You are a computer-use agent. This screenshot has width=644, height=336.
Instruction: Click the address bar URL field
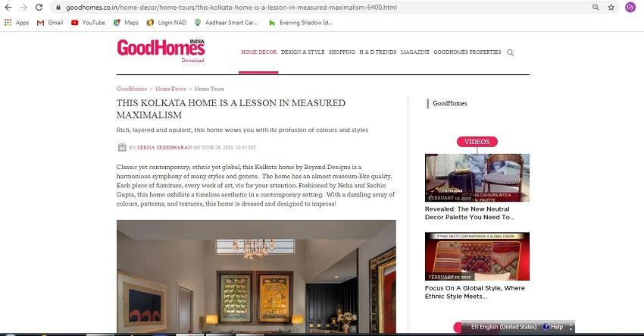320,8
